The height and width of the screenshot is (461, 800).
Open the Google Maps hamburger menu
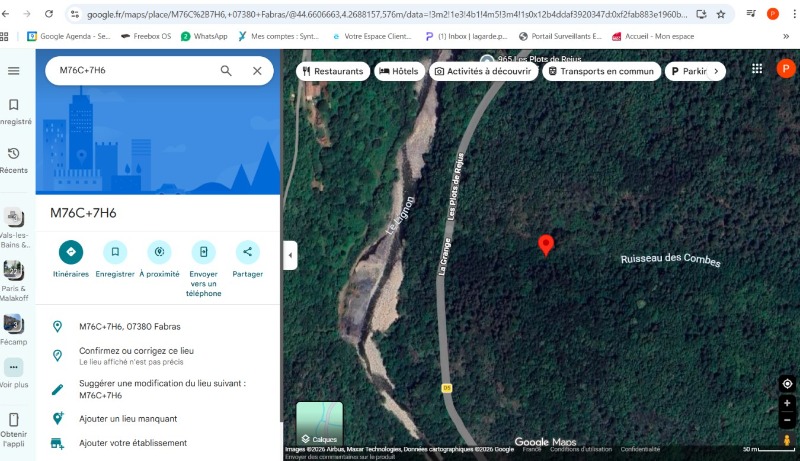pos(14,71)
